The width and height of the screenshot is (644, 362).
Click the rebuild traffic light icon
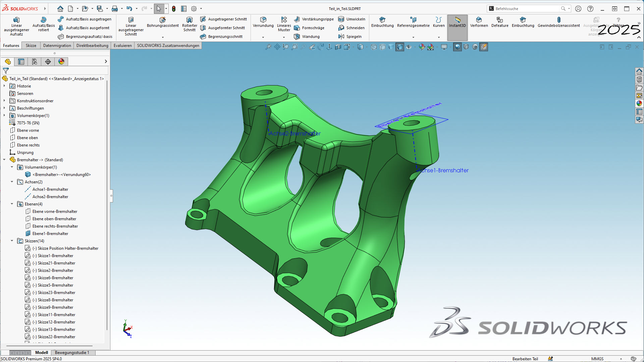tap(174, 9)
